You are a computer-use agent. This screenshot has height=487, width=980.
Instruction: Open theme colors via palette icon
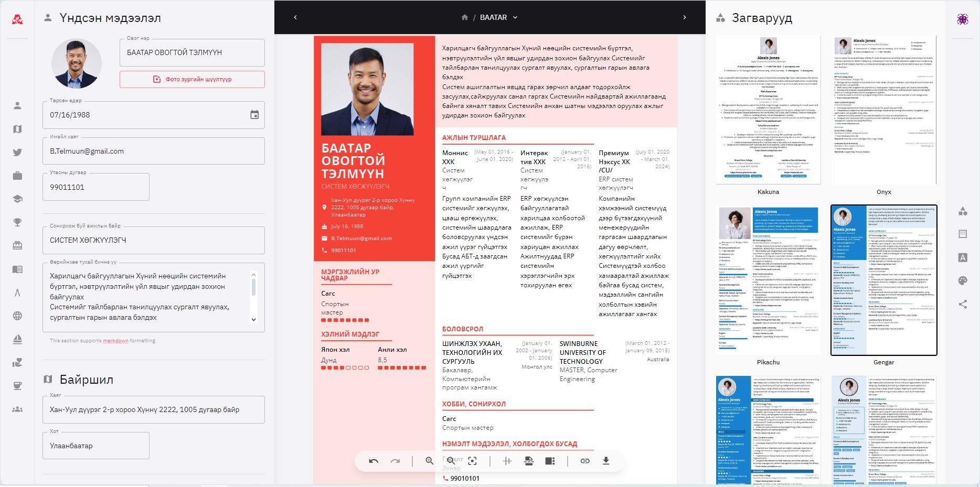click(x=963, y=280)
